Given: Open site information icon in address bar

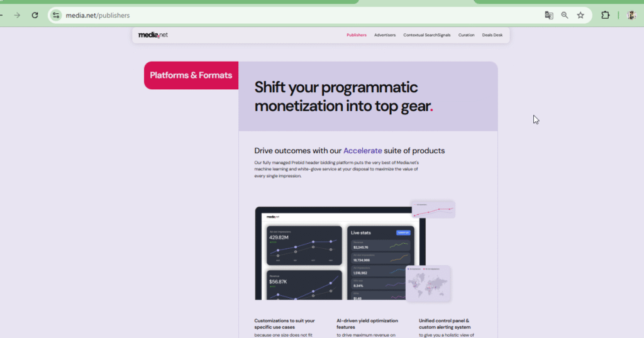Looking at the screenshot, I should pyautogui.click(x=57, y=15).
